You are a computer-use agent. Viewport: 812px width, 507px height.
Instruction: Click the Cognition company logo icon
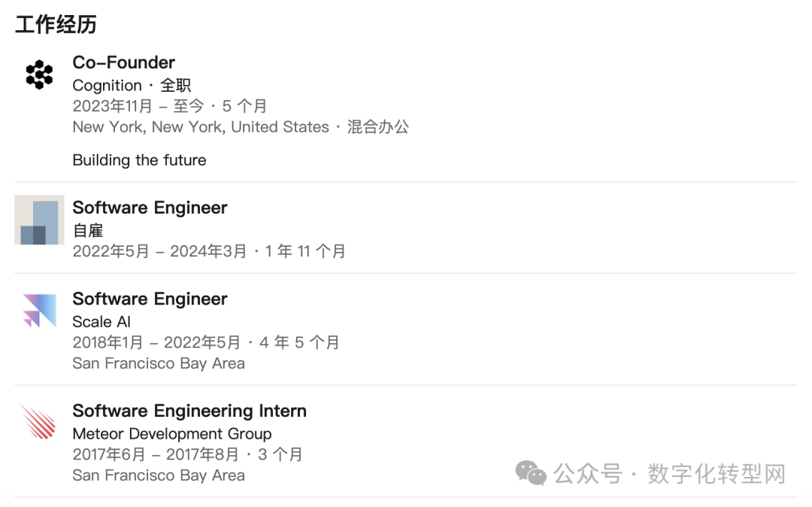click(x=39, y=74)
